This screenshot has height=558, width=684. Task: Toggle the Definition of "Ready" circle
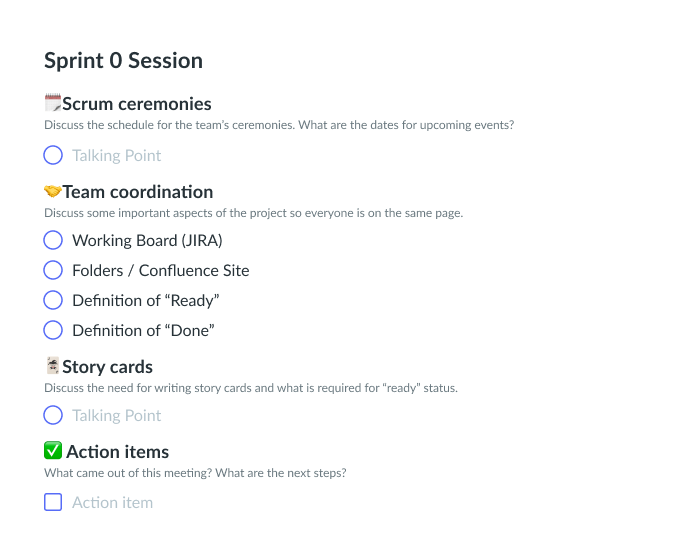pyautogui.click(x=53, y=301)
